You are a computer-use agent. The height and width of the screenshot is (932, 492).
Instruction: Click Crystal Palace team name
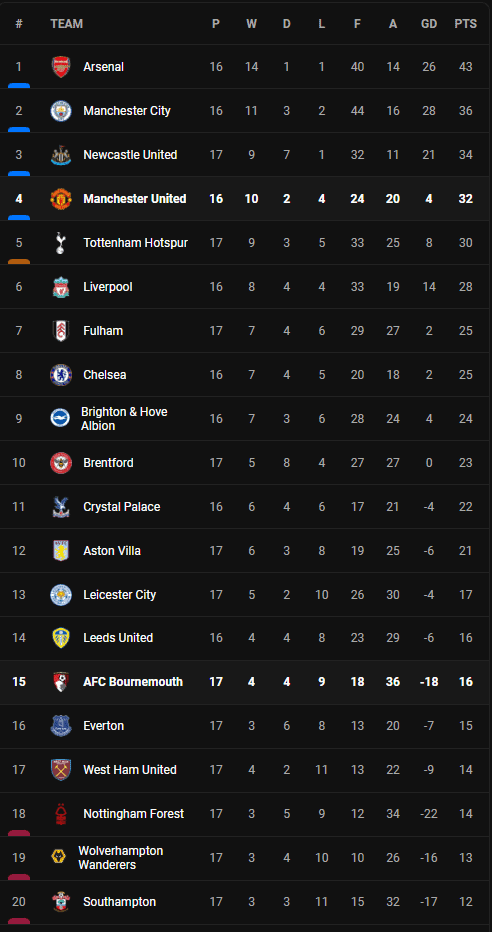click(122, 506)
